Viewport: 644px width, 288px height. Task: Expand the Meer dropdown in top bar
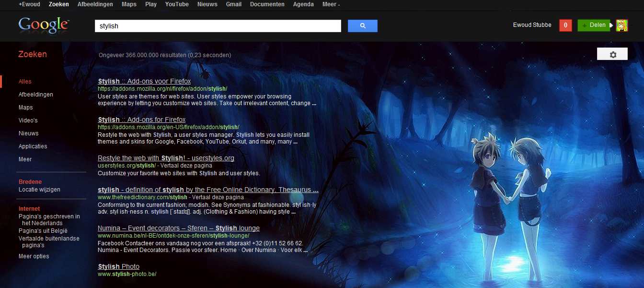331,4
